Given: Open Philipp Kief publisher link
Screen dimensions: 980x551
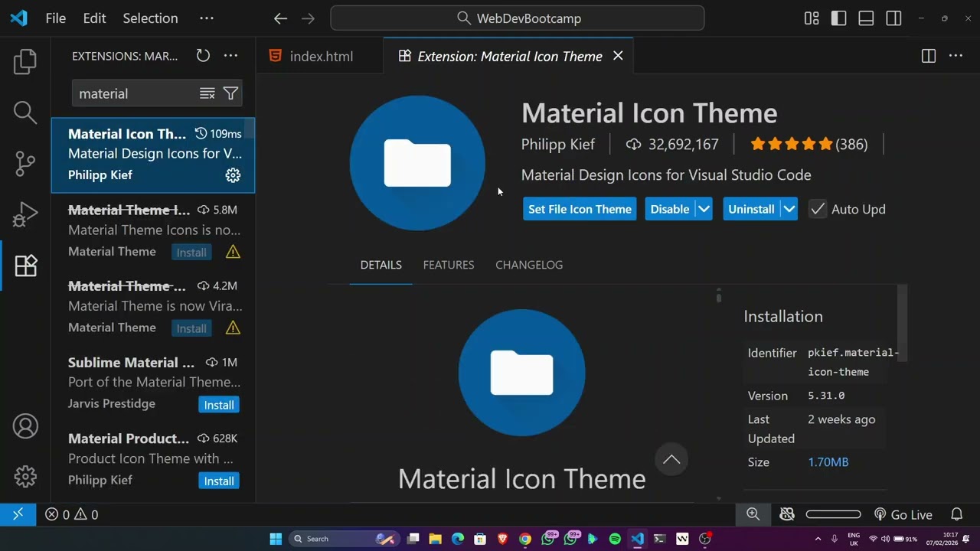Looking at the screenshot, I should click(558, 144).
